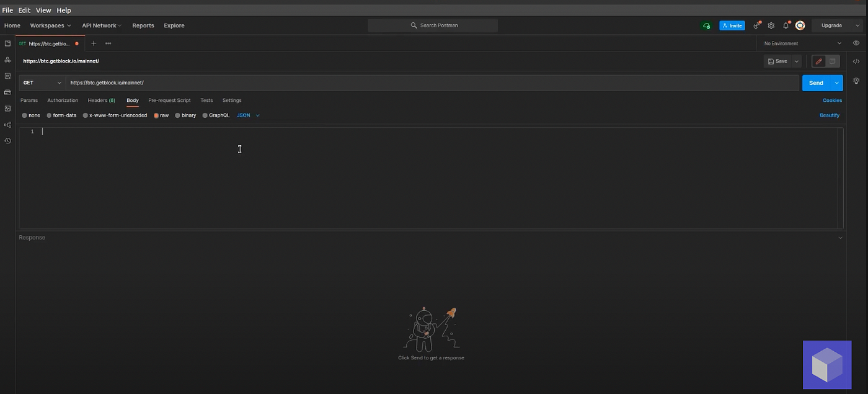Open the Mock Servers sidebar panel
The image size is (868, 394).
[7, 92]
